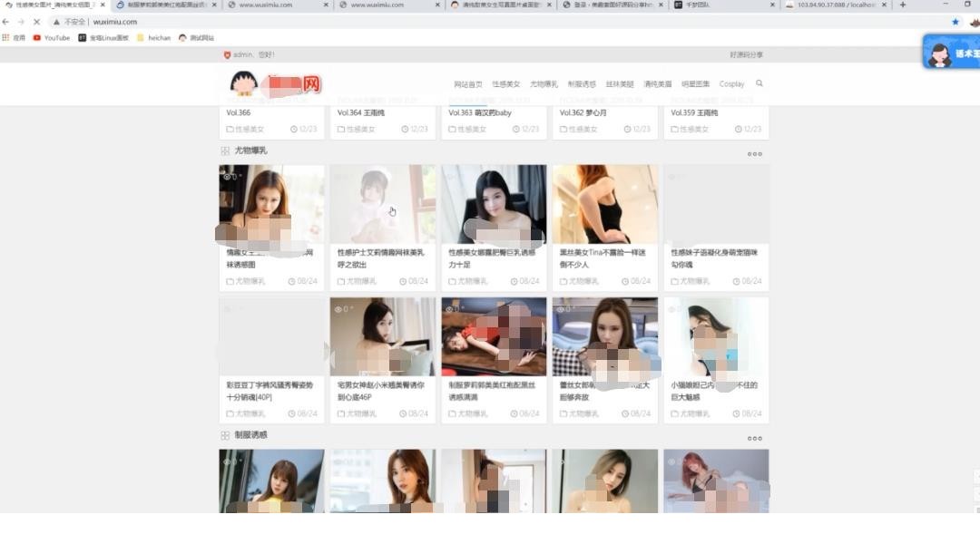Open a new browser tab
Image resolution: width=980 pixels, height=534 pixels.
(x=903, y=5)
